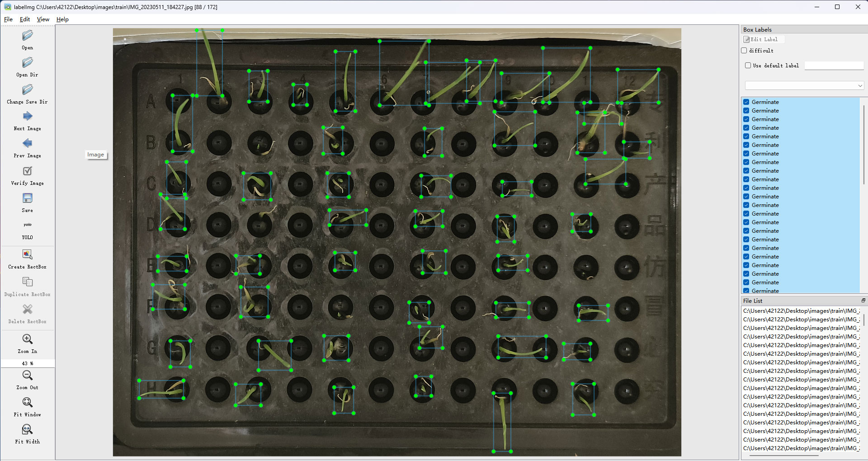Select the eighth Germinate label text

click(765, 162)
